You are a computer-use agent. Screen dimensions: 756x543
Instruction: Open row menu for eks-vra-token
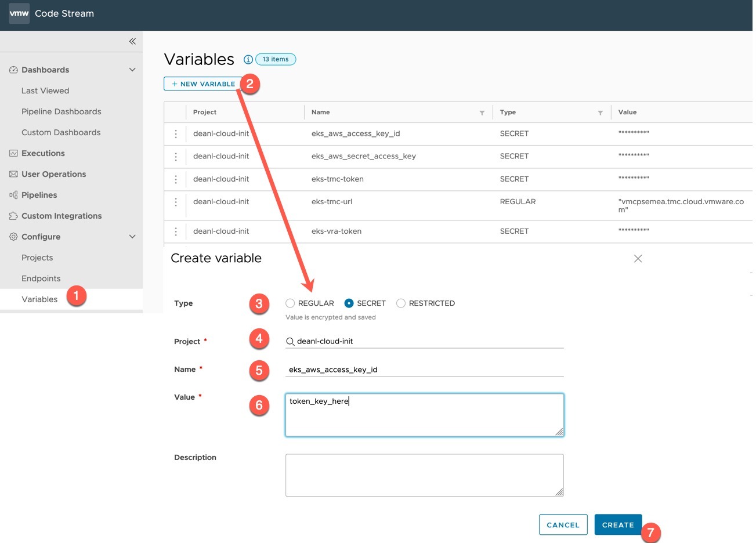(176, 231)
